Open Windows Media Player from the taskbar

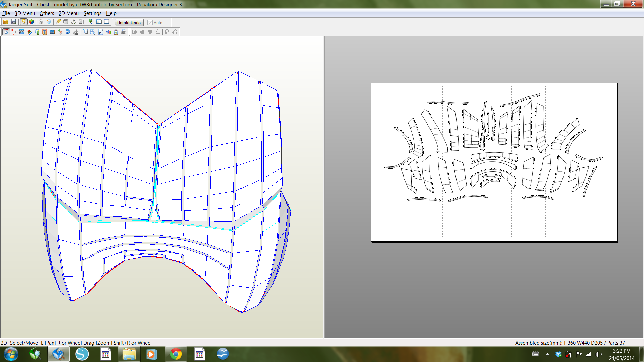pyautogui.click(x=152, y=354)
